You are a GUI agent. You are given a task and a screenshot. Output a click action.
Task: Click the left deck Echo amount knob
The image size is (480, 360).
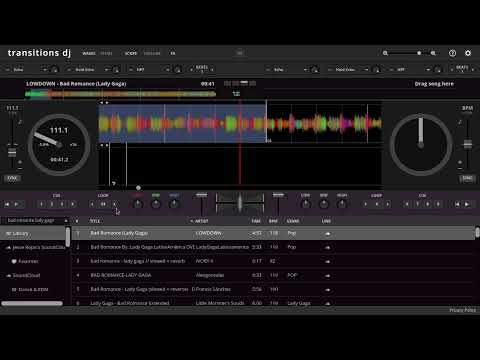54,70
